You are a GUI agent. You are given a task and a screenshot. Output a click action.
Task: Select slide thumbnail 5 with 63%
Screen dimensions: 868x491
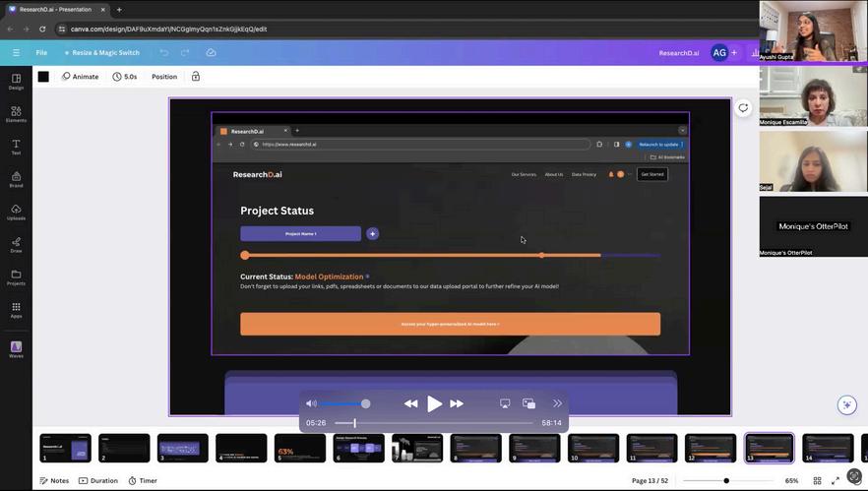click(300, 448)
